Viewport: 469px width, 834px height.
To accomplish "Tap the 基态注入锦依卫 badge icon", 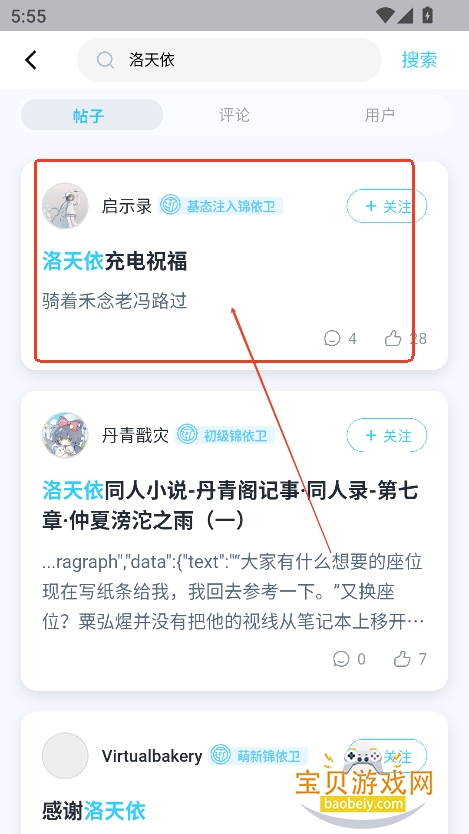I will point(171,206).
